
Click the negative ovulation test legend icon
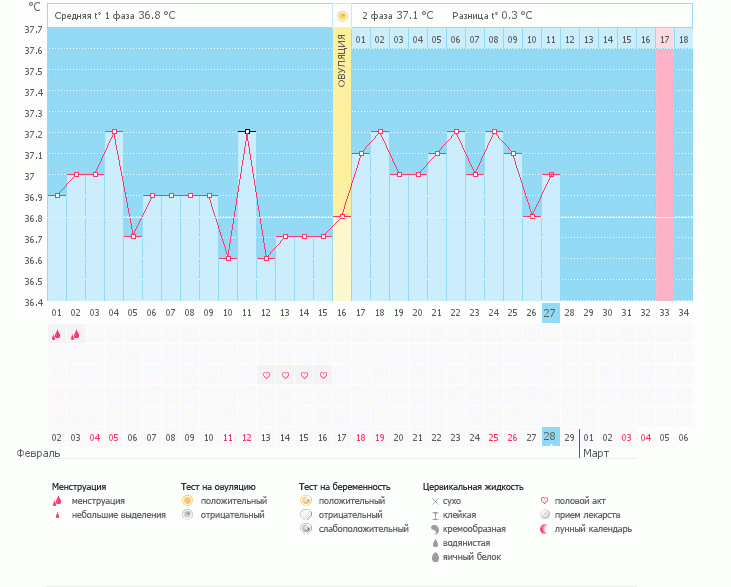[x=187, y=514]
